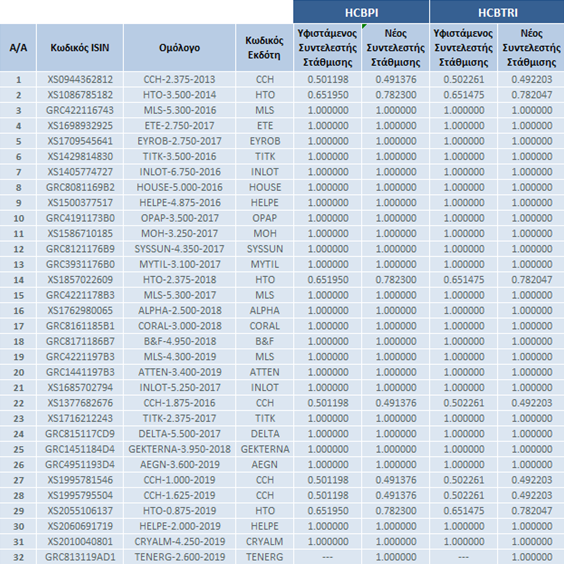Select bond cell CORAL-3.000-2018
Viewport: 564px width, 564px height.
pos(179,326)
